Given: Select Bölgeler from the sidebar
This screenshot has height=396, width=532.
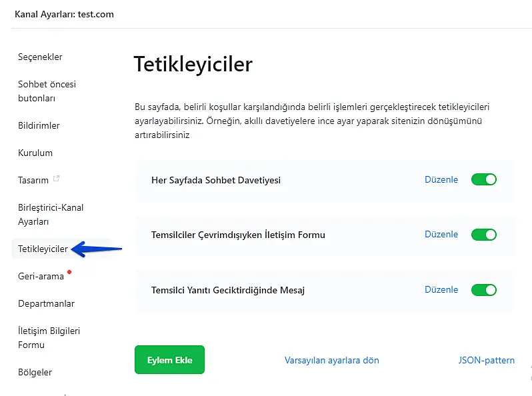Looking at the screenshot, I should (x=35, y=373).
